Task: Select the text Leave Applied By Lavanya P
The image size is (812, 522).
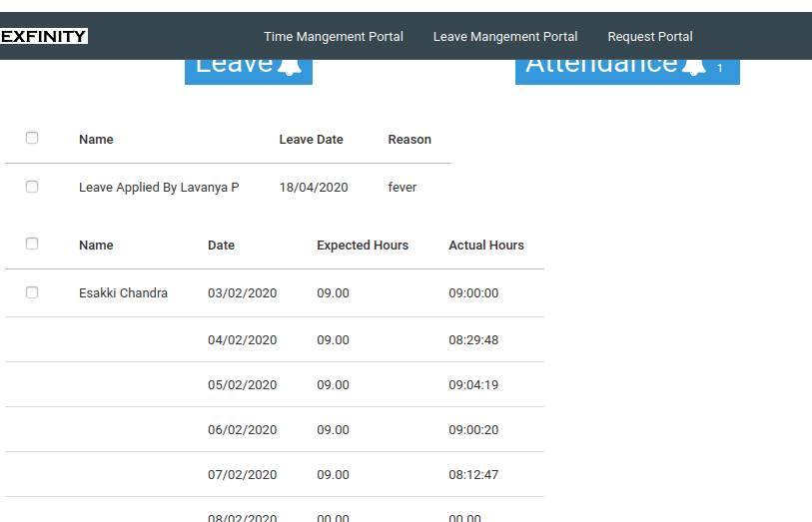Action: coord(159,188)
